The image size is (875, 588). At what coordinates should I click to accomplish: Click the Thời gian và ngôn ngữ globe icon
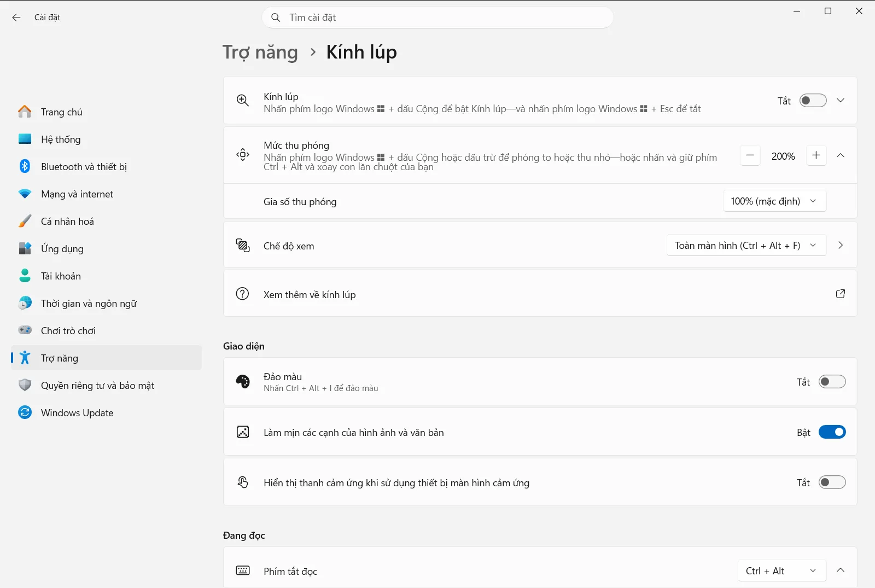tap(25, 303)
